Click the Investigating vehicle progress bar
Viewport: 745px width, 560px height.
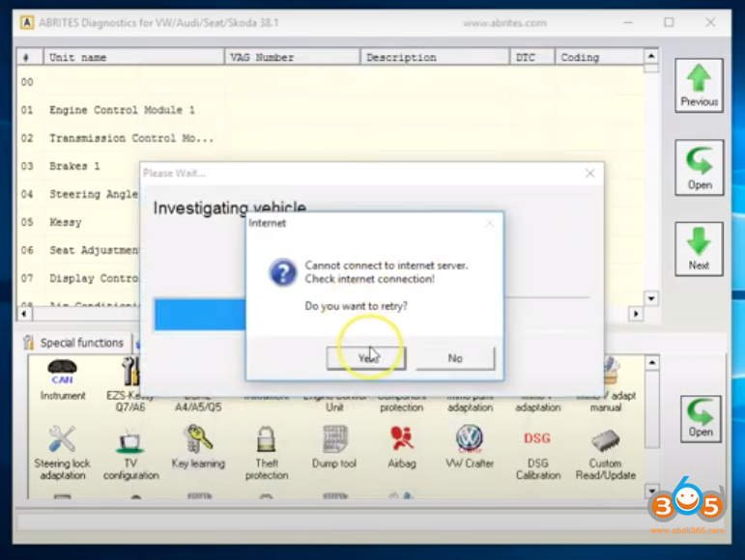click(x=200, y=314)
